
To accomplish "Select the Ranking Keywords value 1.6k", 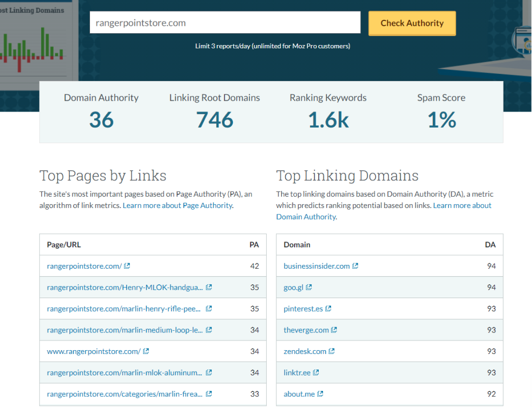I will pyautogui.click(x=328, y=120).
